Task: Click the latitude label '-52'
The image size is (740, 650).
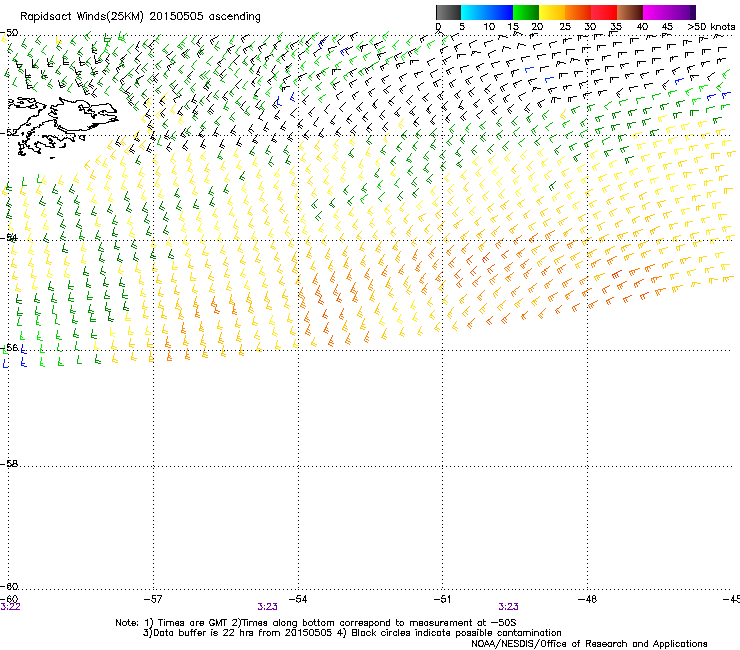Action: 9,133
